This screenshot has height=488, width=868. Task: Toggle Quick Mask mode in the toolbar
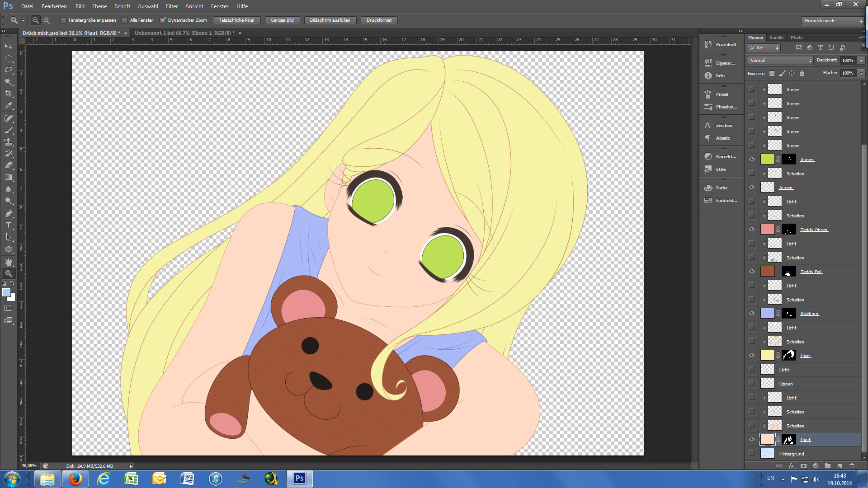[9, 308]
